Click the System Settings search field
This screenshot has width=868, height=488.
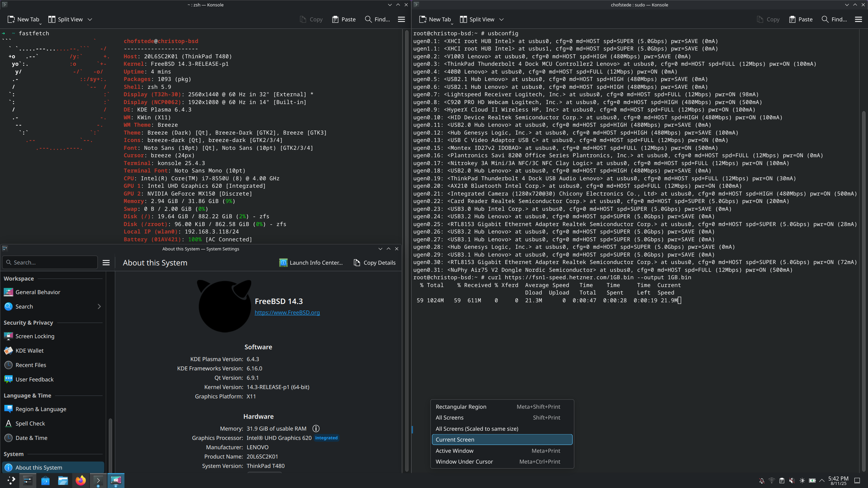click(51, 263)
